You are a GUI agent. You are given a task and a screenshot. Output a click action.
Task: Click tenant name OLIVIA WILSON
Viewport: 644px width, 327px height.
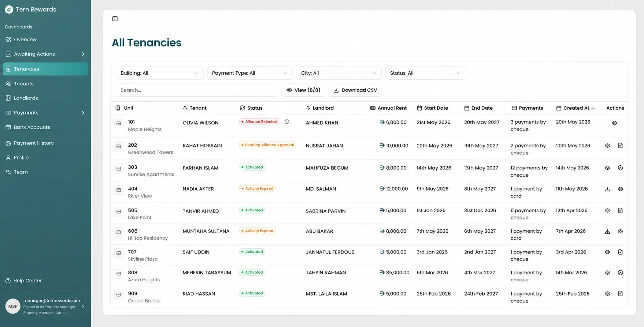[200, 123]
